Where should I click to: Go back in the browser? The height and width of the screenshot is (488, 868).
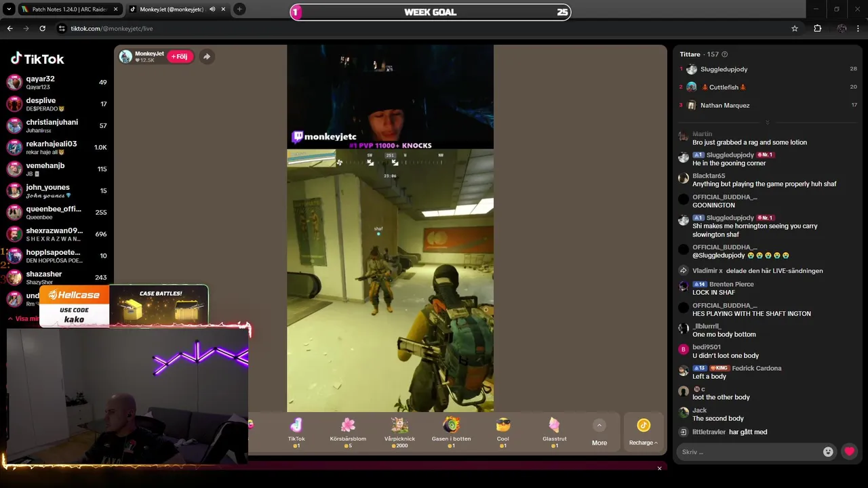9,28
